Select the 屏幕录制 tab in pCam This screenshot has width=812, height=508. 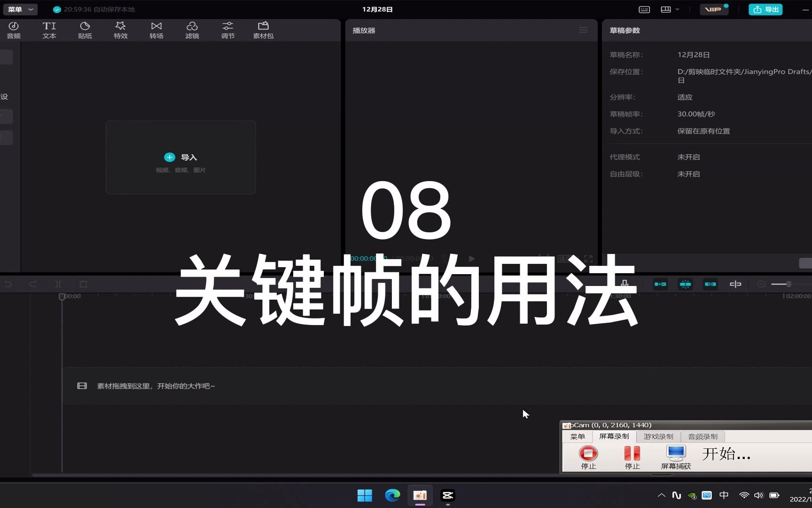[614, 436]
